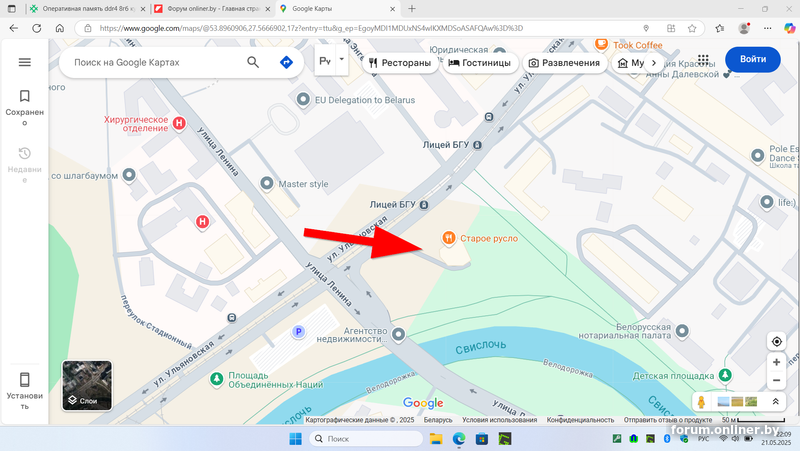Image resolution: width=800 pixels, height=451 pixels.
Task: Open the Google Maps hamburger menu
Action: click(x=24, y=62)
